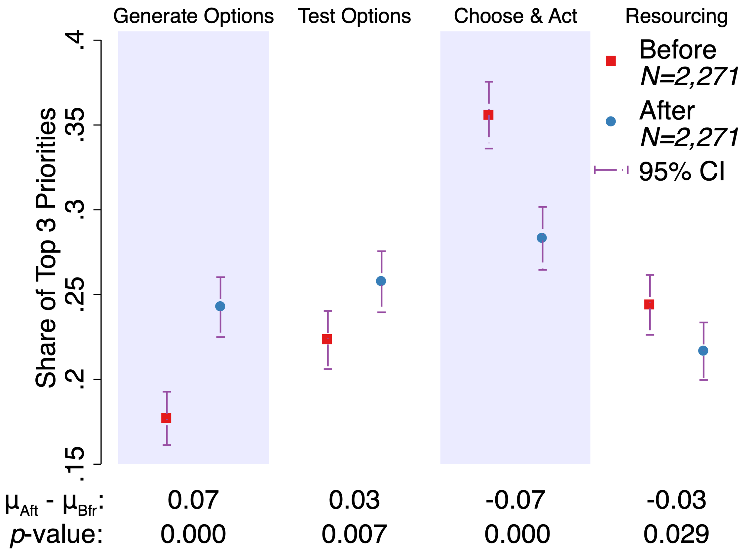
Task: Select the blue After dot under Resourcing
Action: tap(703, 351)
